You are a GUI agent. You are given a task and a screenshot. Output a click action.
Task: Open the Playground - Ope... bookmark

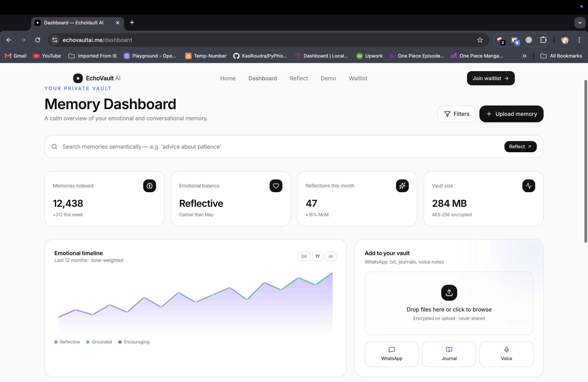point(150,56)
